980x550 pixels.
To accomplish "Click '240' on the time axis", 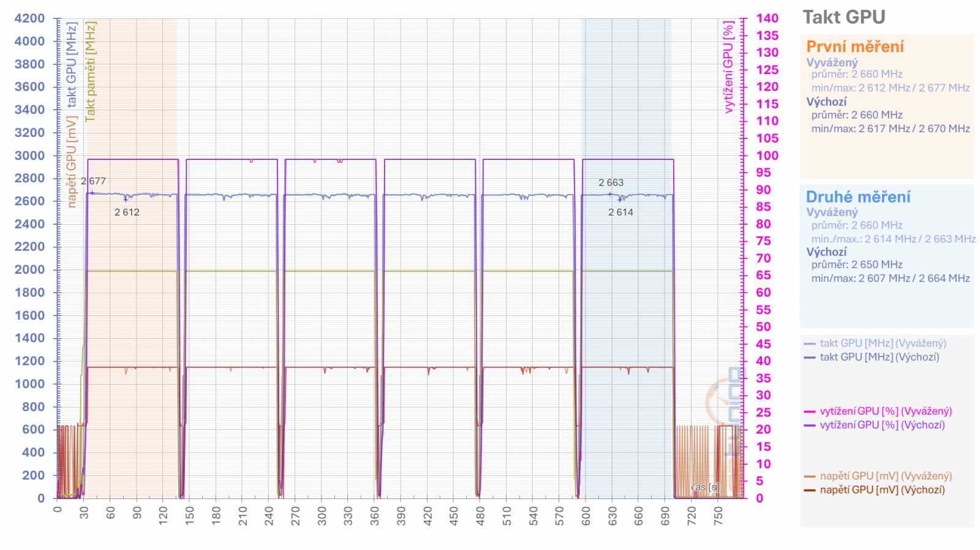I will pyautogui.click(x=269, y=515).
